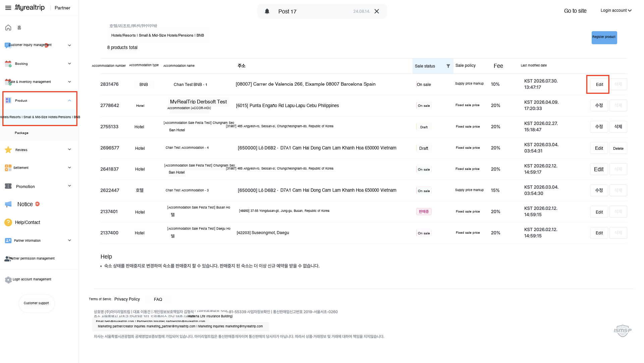644x363 pixels.
Task: Click Delete for accommodation 2696577
Action: tap(618, 148)
